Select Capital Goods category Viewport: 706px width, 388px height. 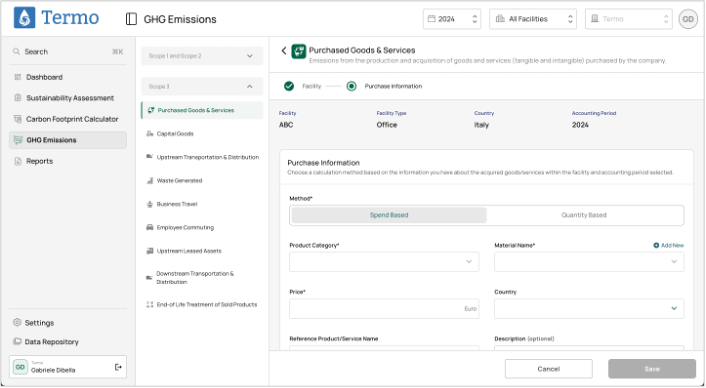(202, 134)
